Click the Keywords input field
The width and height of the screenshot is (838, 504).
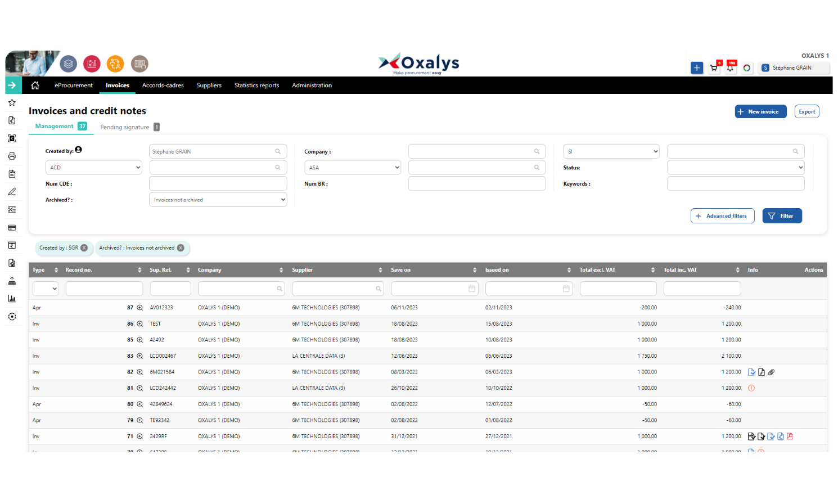coord(736,184)
